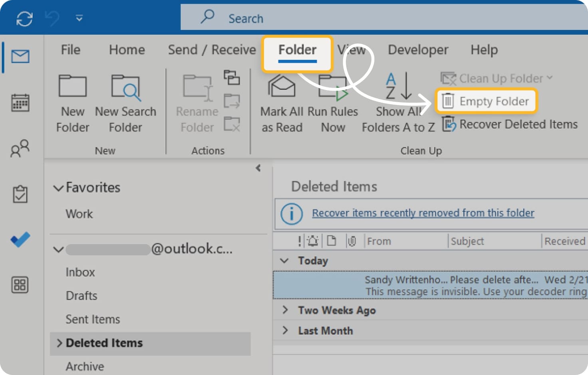Click recover items recently removed link

tap(423, 213)
